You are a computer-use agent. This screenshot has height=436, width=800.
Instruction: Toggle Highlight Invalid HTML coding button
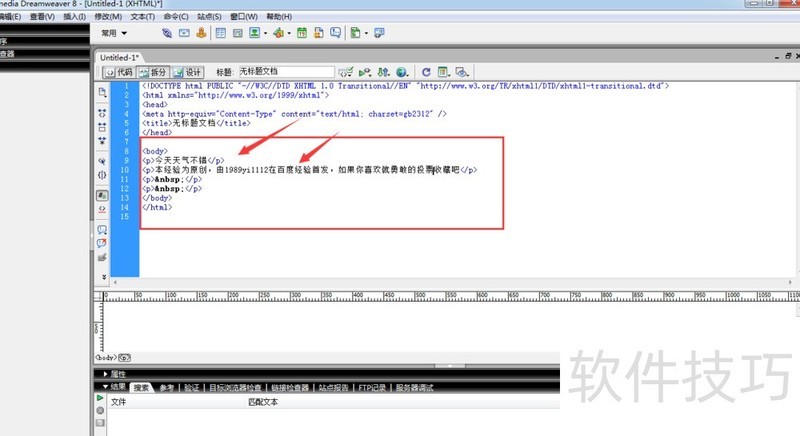point(102,209)
